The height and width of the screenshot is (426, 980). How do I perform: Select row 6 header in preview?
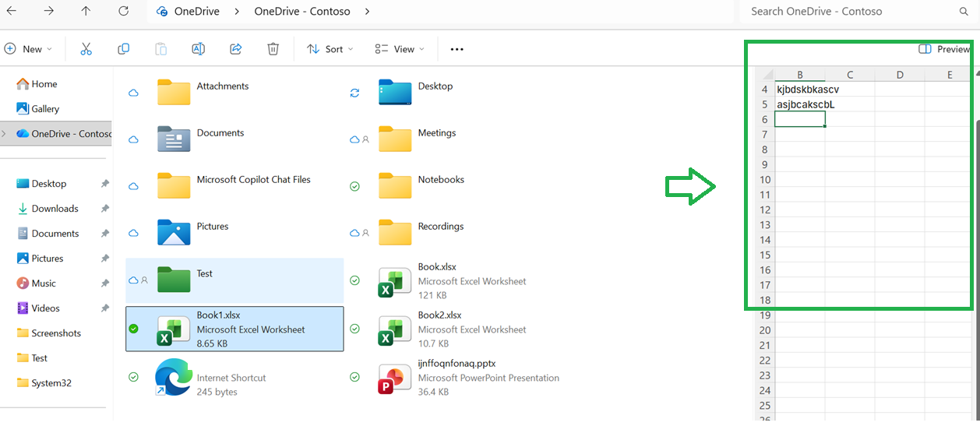[x=764, y=119]
